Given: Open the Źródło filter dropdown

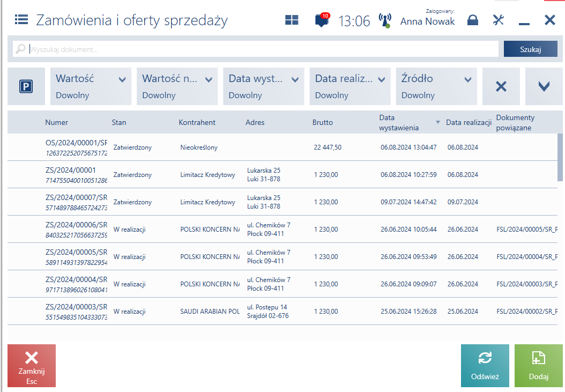Looking at the screenshot, I should [436, 86].
